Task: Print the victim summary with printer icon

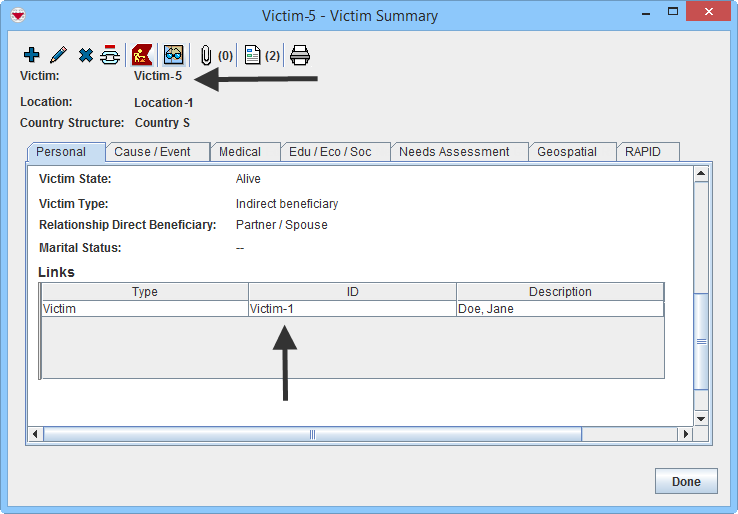Action: (300, 55)
